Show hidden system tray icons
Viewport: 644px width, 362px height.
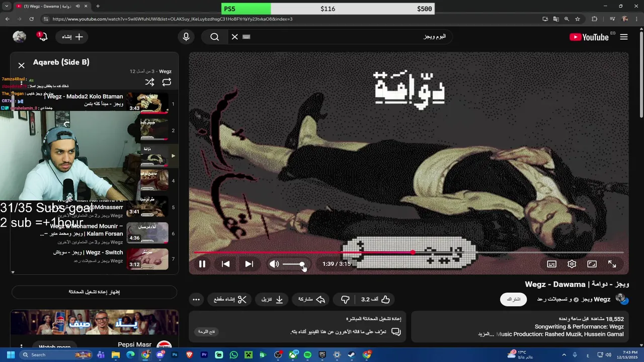[564, 355]
